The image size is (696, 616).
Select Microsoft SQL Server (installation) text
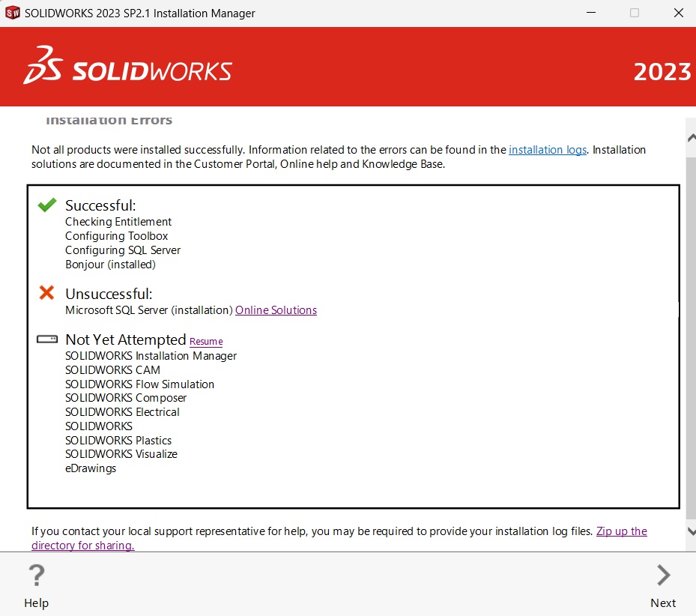point(149,310)
